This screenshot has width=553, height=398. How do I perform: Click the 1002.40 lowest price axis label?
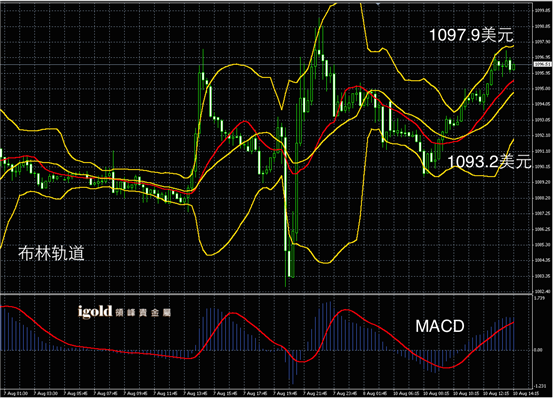coord(543,292)
